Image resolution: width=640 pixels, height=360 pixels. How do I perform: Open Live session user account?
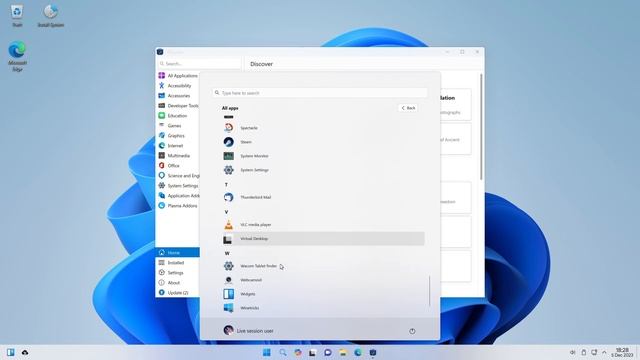pos(248,331)
